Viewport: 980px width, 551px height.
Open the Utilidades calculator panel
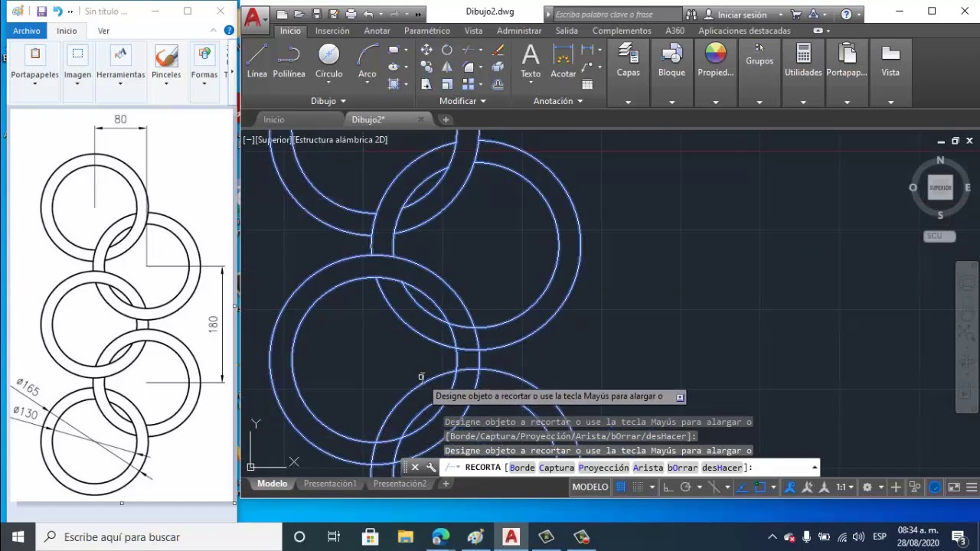point(803,60)
